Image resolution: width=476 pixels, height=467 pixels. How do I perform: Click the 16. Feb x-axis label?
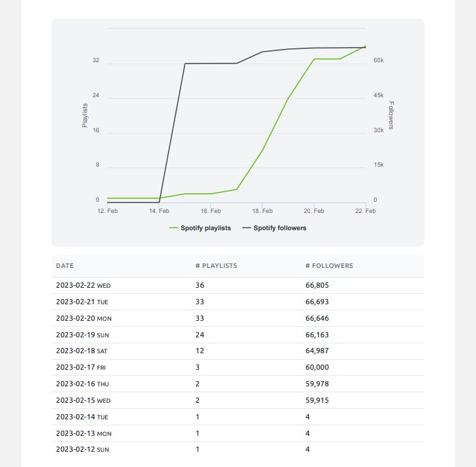click(211, 211)
